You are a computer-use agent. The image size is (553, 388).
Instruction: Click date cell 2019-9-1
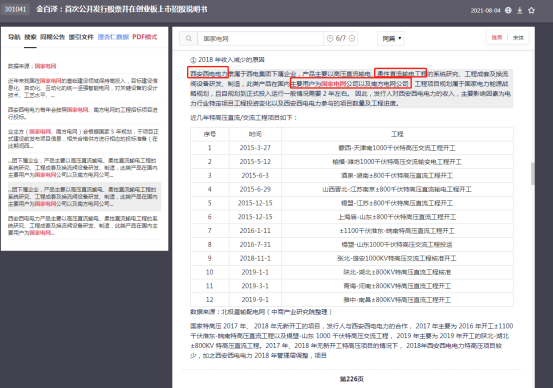click(255, 299)
